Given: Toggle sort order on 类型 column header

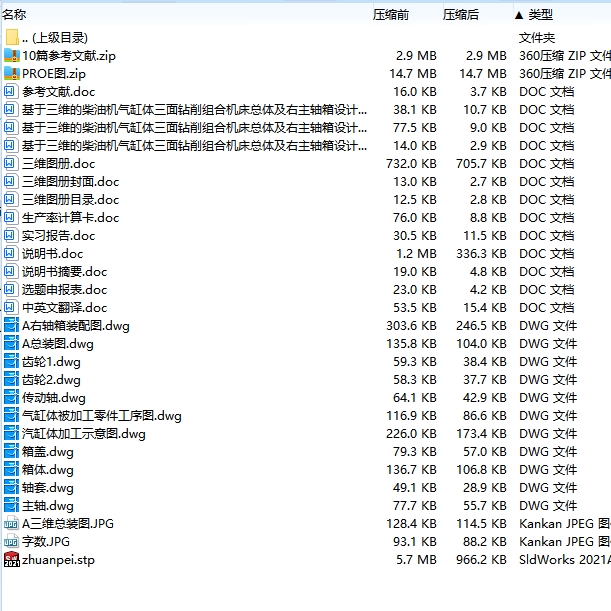Looking at the screenshot, I should tap(540, 15).
